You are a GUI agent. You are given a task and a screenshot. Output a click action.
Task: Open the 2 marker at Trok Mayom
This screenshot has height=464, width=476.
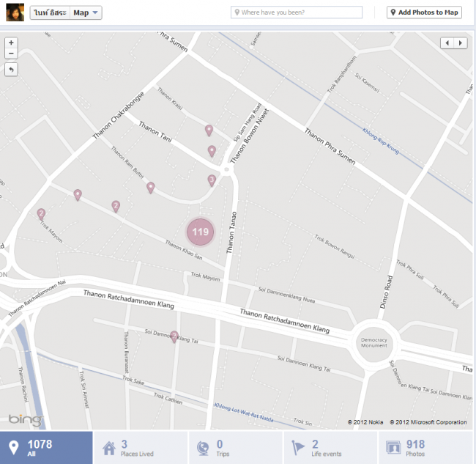41,214
